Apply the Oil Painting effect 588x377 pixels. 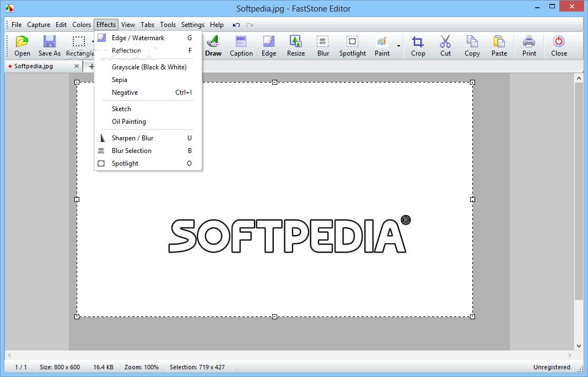pos(148,122)
